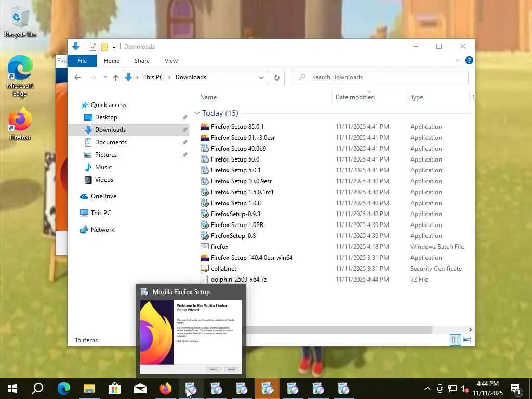Select Firefox Setup 91.13.0esr file icon
The image size is (532, 399).
205,137
